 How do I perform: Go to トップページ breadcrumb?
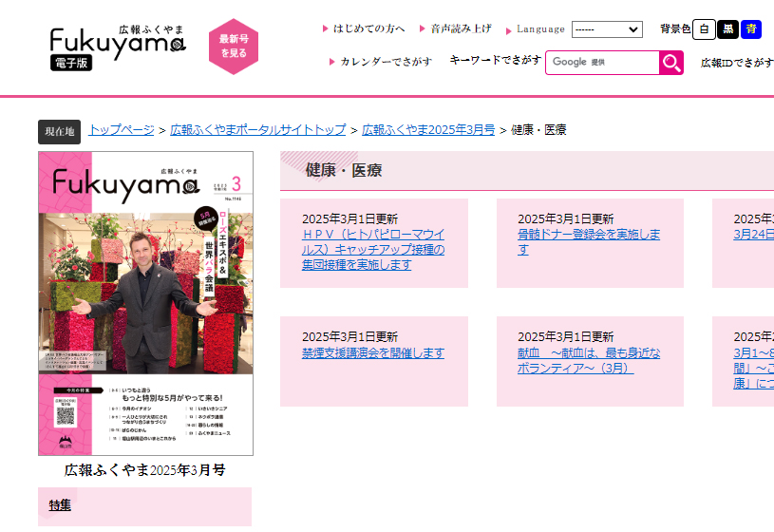(x=122, y=130)
